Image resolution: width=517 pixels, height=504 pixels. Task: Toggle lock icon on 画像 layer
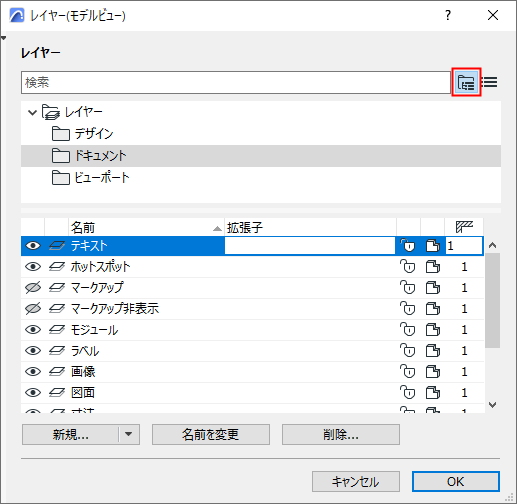pyautogui.click(x=408, y=372)
